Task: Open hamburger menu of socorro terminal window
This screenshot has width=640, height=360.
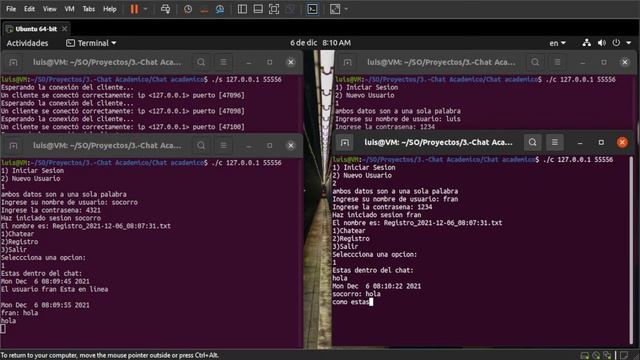Action: pyautogui.click(x=223, y=146)
